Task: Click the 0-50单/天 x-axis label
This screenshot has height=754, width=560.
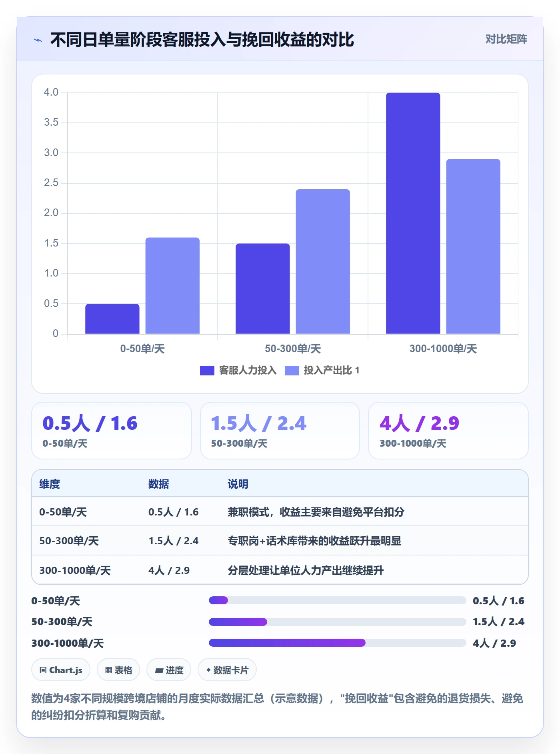Action: pos(142,349)
